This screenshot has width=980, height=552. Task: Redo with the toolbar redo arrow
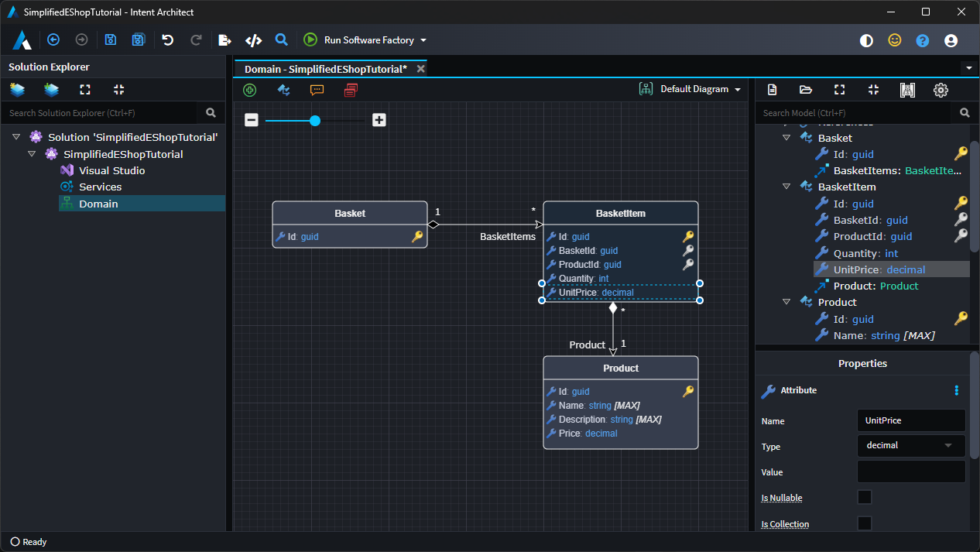click(x=196, y=40)
